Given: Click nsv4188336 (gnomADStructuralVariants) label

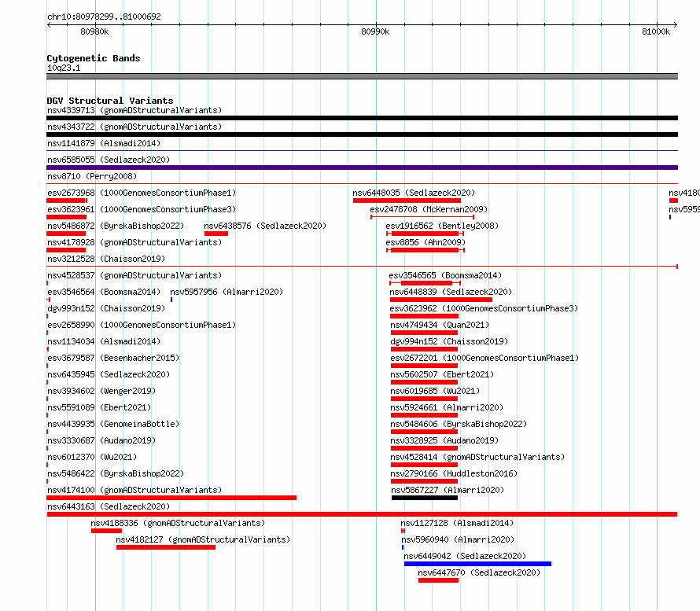Looking at the screenshot, I should [x=178, y=523].
